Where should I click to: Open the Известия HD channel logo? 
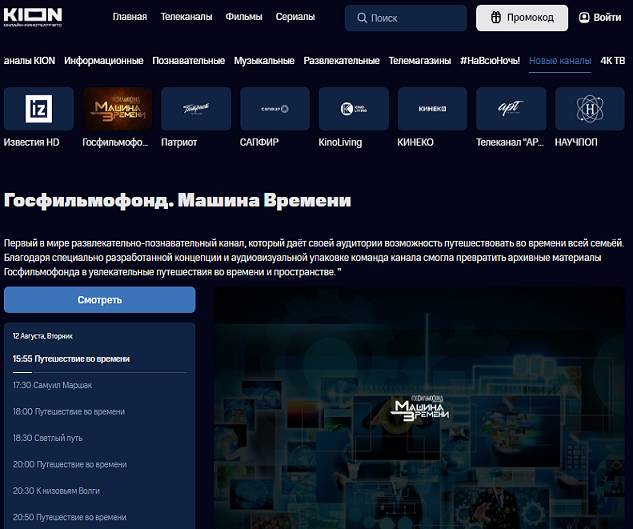(39, 109)
